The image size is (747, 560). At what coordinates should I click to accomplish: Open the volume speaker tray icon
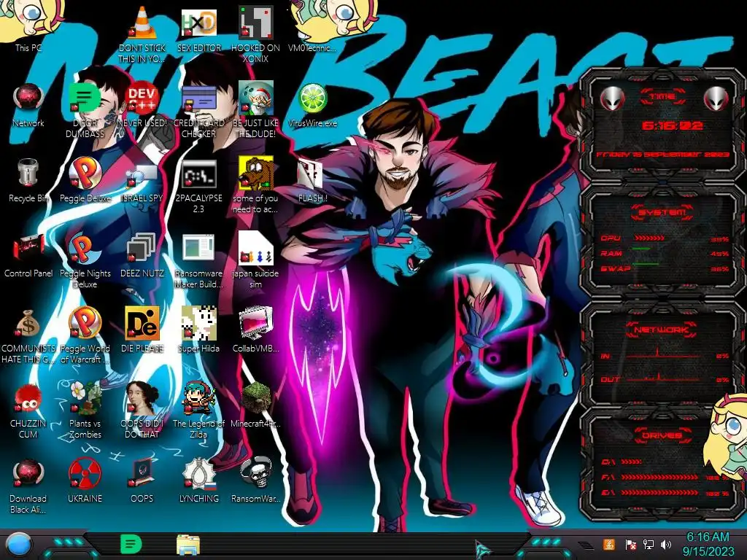pyautogui.click(x=666, y=544)
